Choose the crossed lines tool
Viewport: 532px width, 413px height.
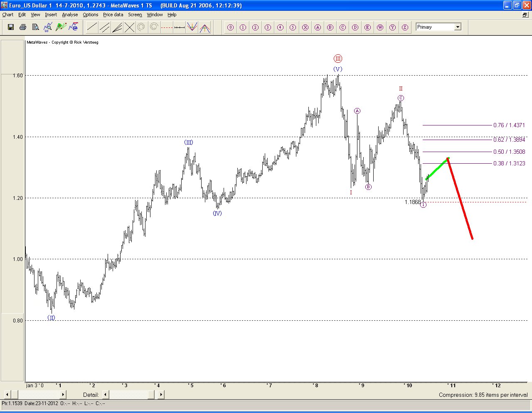pyautogui.click(x=129, y=27)
